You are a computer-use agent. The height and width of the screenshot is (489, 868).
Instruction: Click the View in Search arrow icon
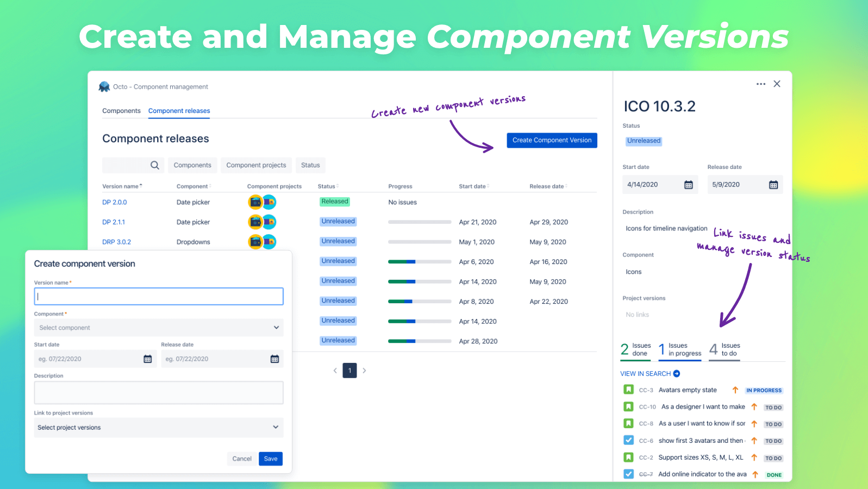677,374
